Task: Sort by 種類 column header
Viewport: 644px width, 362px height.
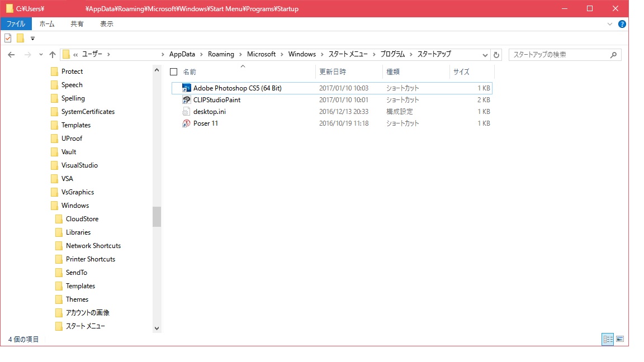Action: [393, 72]
